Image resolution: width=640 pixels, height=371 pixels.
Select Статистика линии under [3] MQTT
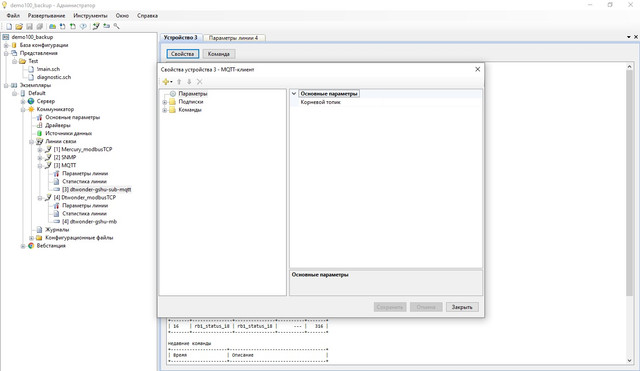(84, 182)
